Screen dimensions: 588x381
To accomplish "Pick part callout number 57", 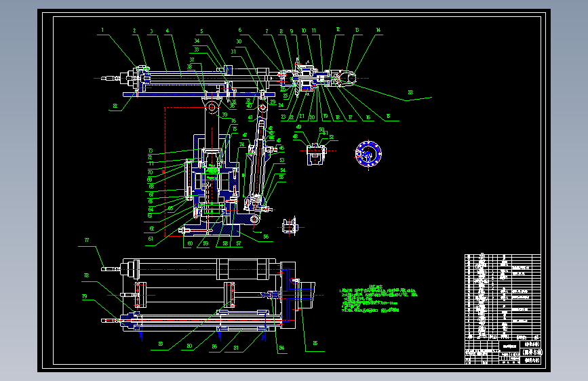I will (x=239, y=243).
